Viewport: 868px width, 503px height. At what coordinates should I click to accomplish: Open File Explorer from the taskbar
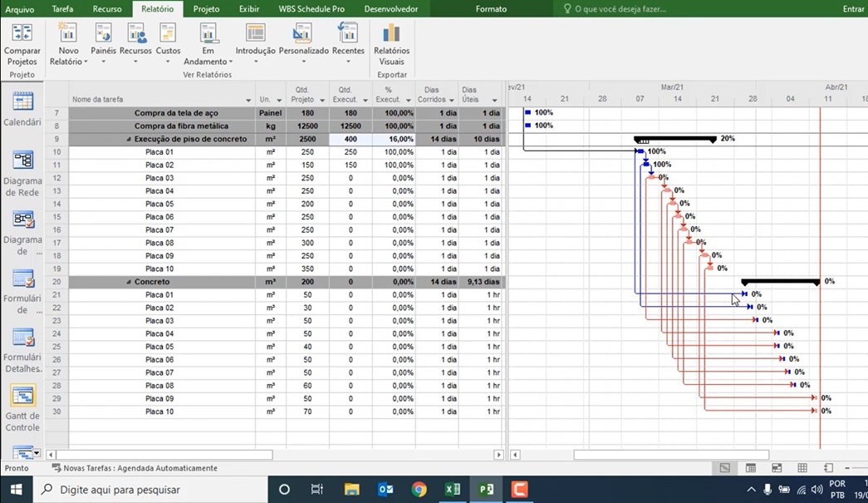coord(352,489)
